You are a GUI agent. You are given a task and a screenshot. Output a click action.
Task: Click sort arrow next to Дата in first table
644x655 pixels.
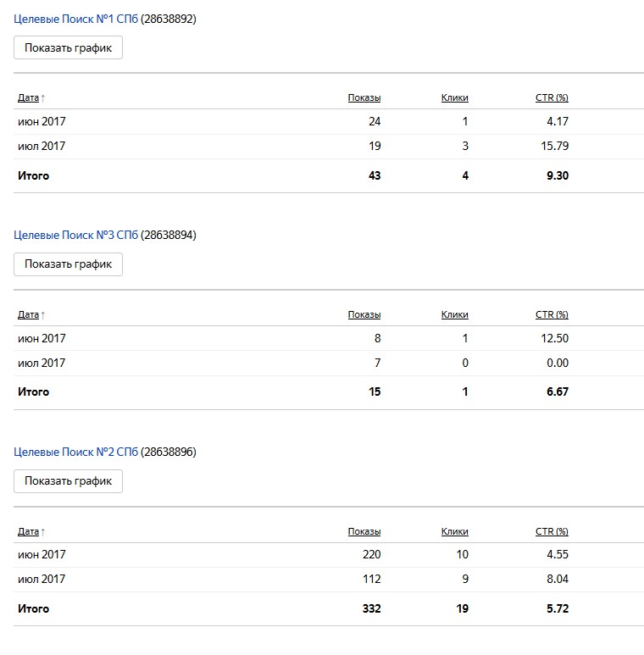pyautogui.click(x=42, y=98)
